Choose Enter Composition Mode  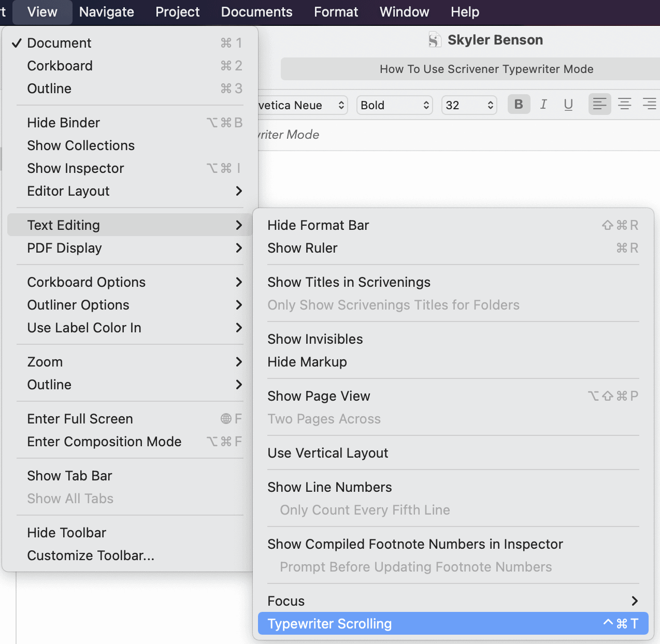tap(130, 442)
